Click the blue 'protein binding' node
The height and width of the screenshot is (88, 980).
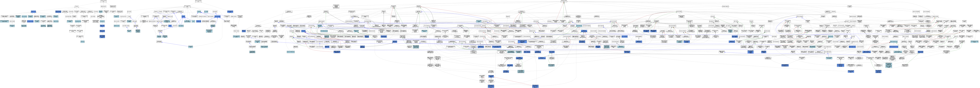[x=33, y=12]
